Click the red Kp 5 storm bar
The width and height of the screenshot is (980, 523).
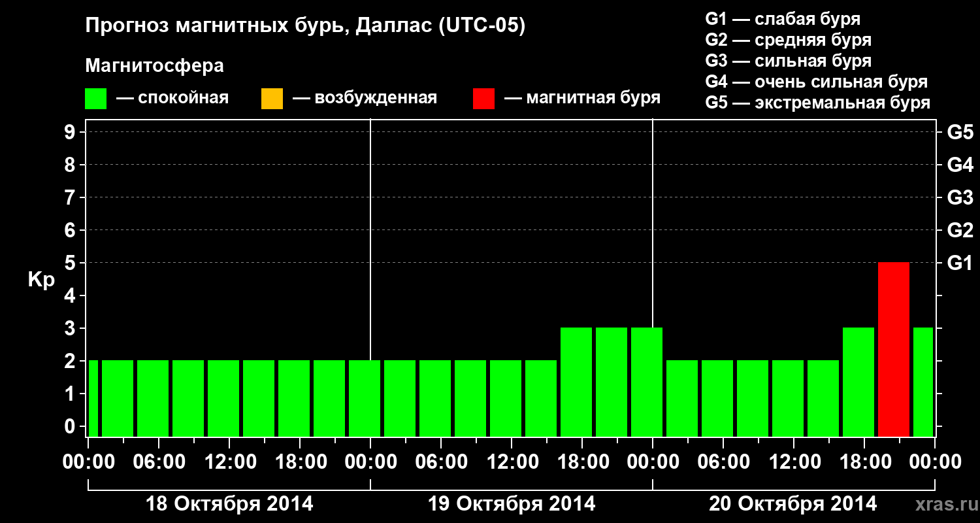894,349
